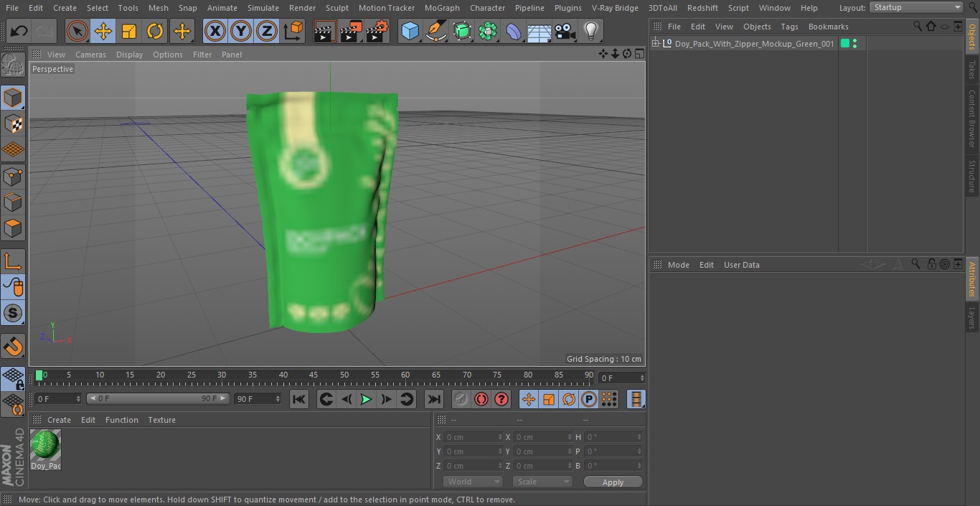Activate the Move tool
The image size is (980, 506).
(103, 31)
